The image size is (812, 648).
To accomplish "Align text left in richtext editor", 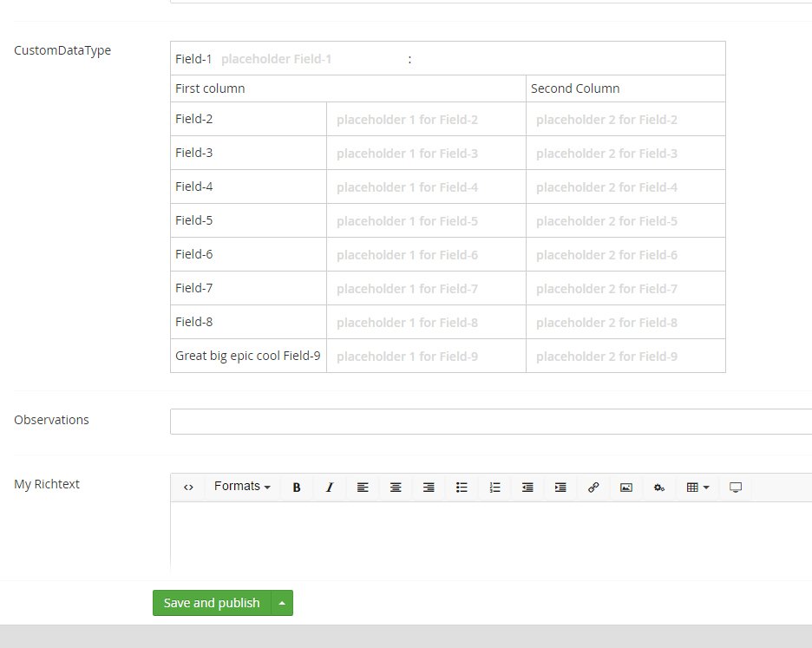I will 363,488.
